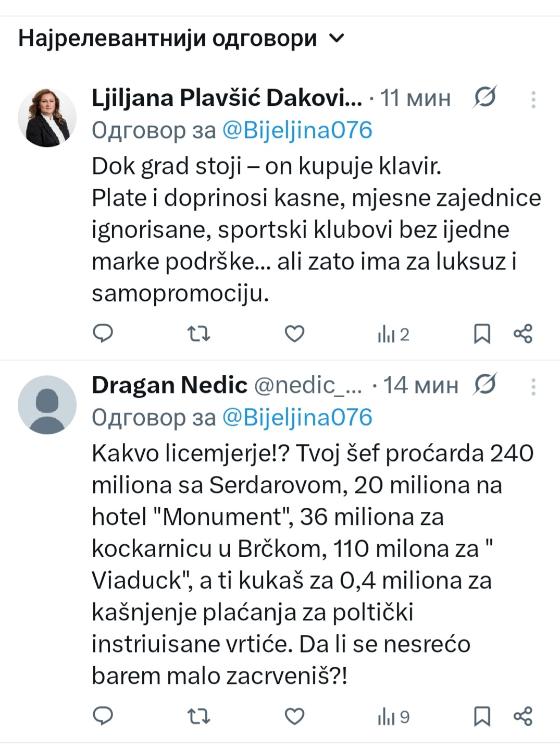Screen dimensions: 560x747
Task: Repost Dragan Nedic's reply
Action: click(198, 716)
